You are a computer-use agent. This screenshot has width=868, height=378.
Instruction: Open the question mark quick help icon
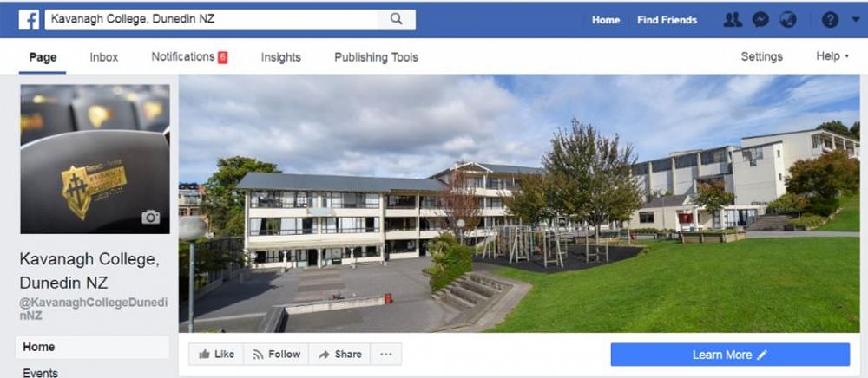(x=830, y=20)
